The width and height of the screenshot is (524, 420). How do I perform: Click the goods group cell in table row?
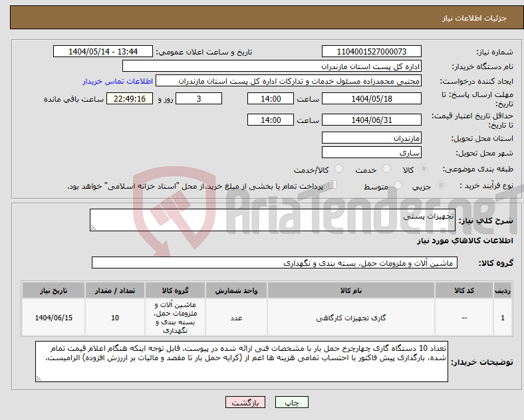coord(175,318)
